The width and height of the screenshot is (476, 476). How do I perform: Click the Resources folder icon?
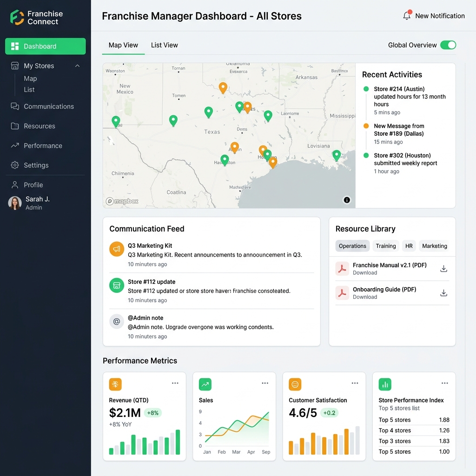point(15,126)
